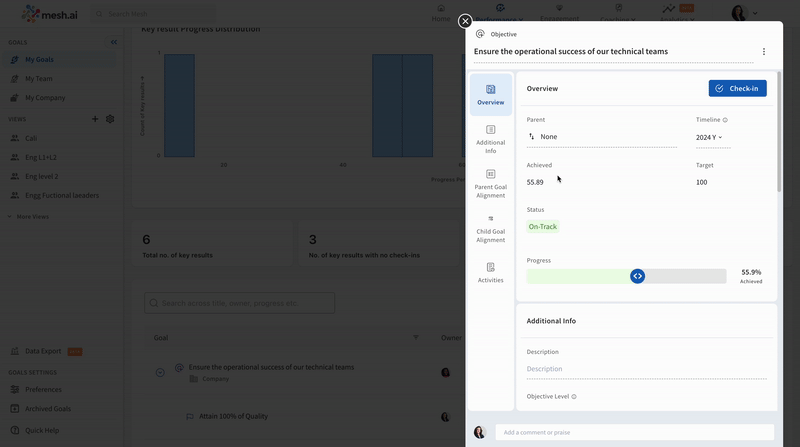This screenshot has width=800, height=447.
Task: Open the Parent Goal Alignment tab
Action: pos(490,184)
